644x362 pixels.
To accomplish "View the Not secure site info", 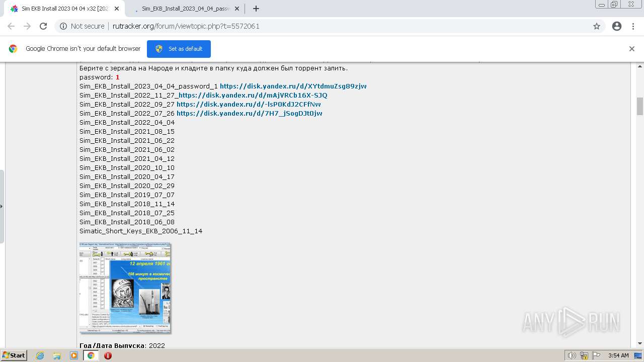I will (82, 26).
